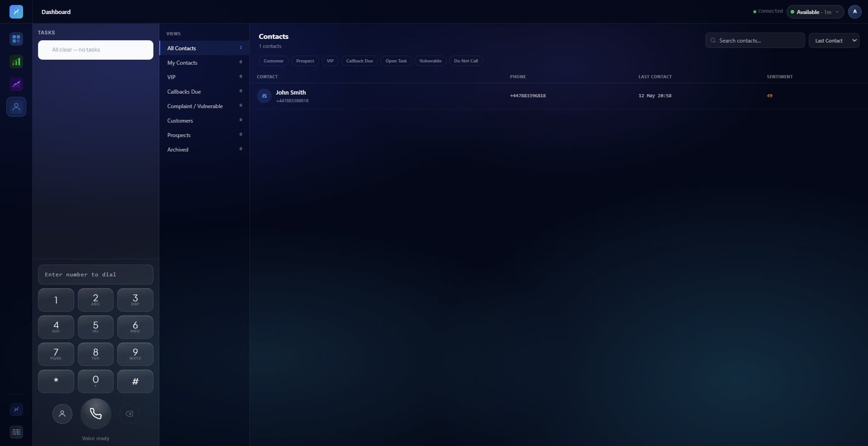868x446 pixels.
Task: Select the contacts person icon in sidebar
Action: [16, 107]
